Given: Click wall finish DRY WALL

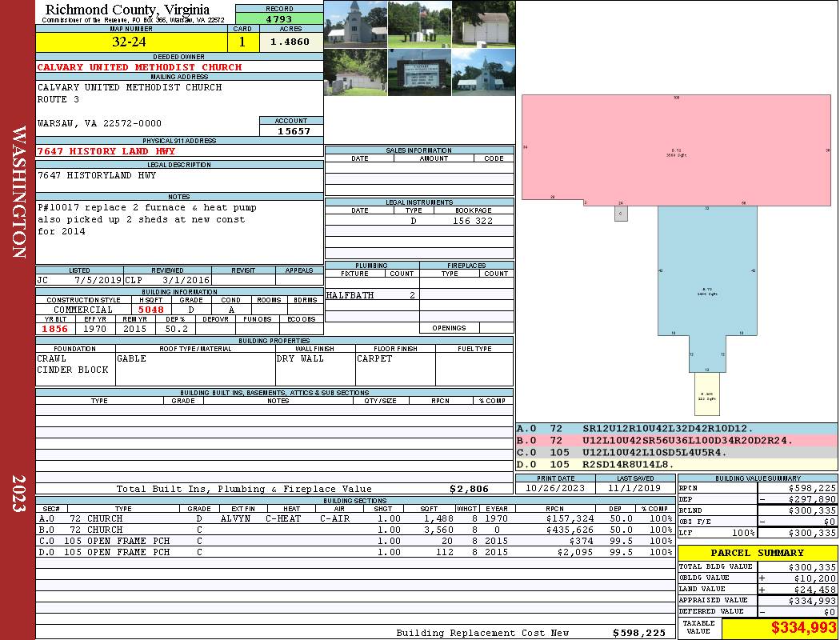Looking at the screenshot, I should point(300,358).
